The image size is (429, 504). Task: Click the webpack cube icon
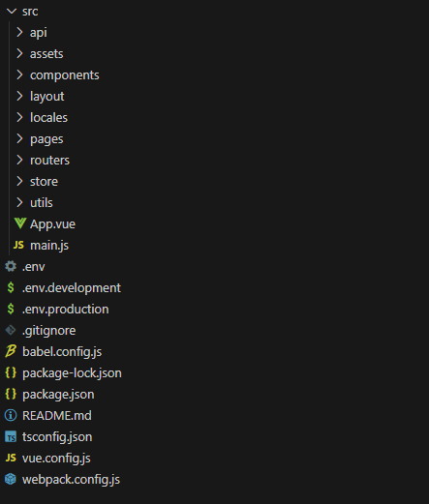(x=11, y=479)
